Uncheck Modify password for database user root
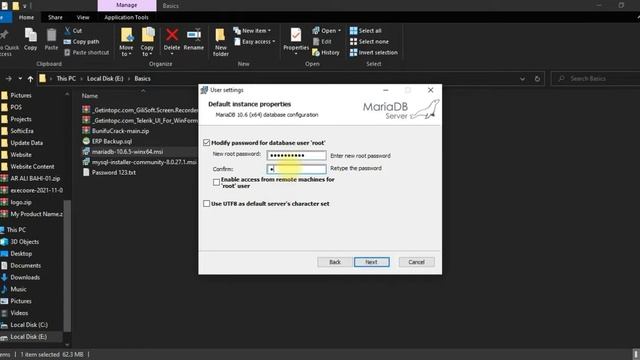Viewport: 640px width, 360px height. pos(207,142)
